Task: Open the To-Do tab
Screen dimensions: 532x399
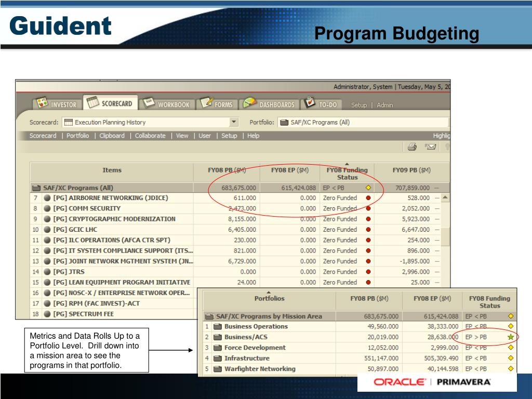Action: point(321,104)
